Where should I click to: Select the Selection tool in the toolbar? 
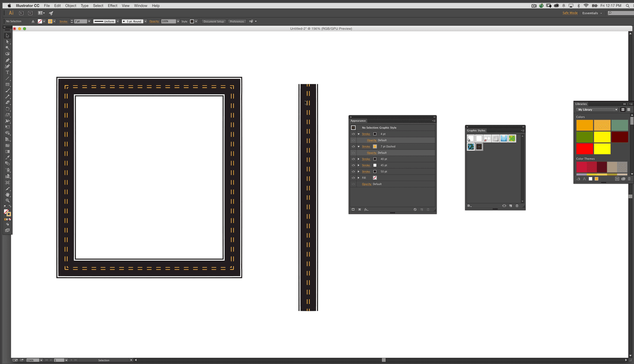(x=7, y=35)
